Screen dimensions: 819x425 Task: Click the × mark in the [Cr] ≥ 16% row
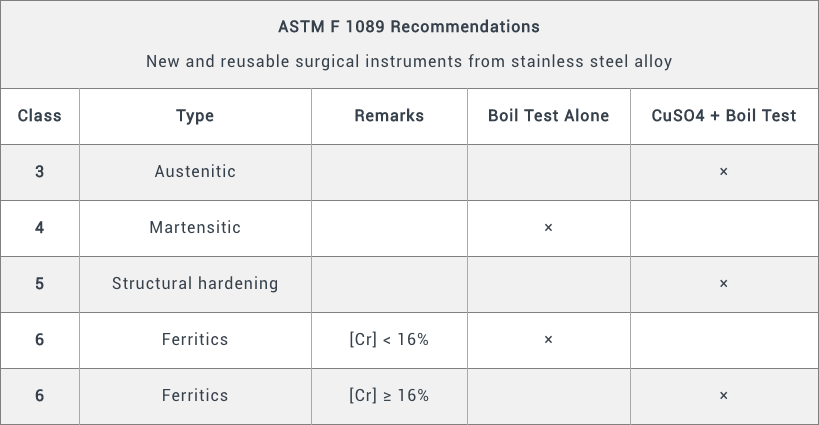point(723,396)
